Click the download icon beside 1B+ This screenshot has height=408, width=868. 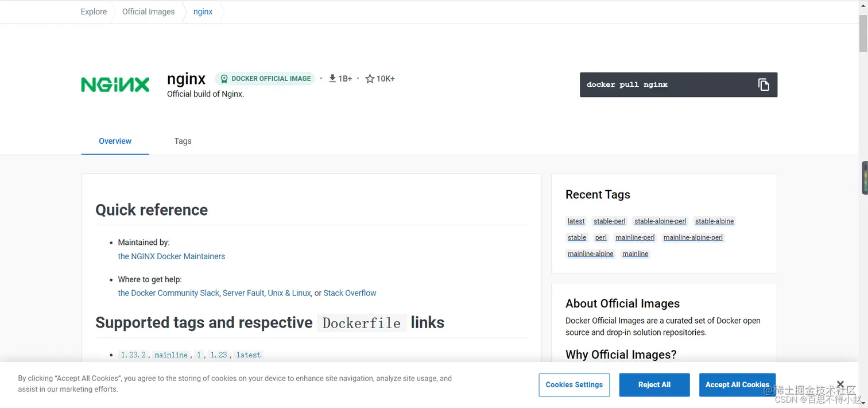(x=332, y=79)
